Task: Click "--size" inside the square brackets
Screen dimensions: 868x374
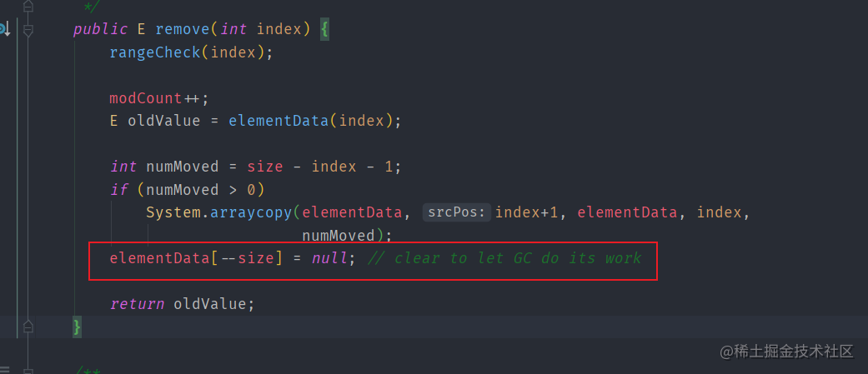Action: click(x=246, y=258)
